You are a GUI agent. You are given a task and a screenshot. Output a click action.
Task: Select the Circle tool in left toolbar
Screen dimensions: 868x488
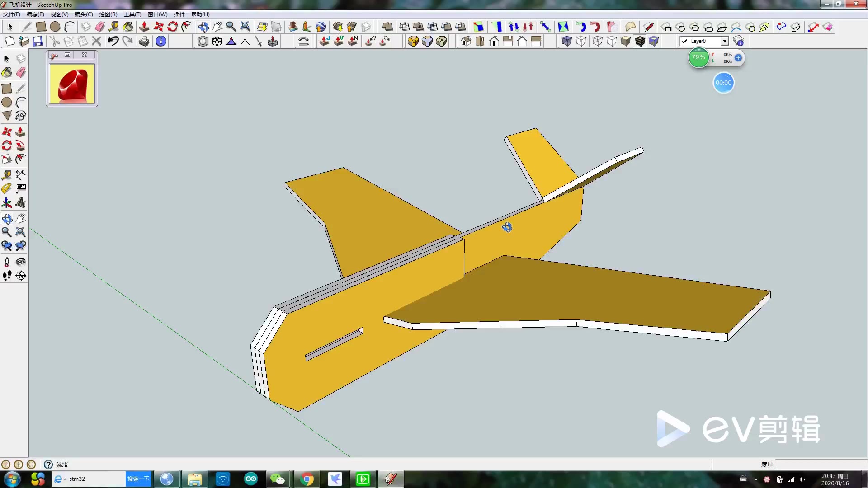coord(7,102)
